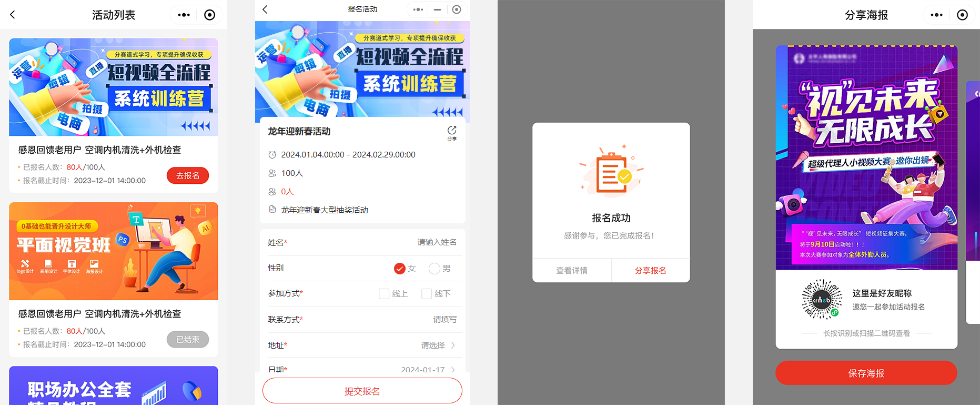Click the red 保存海报 button
Screen dimensions: 980x405
point(866,373)
